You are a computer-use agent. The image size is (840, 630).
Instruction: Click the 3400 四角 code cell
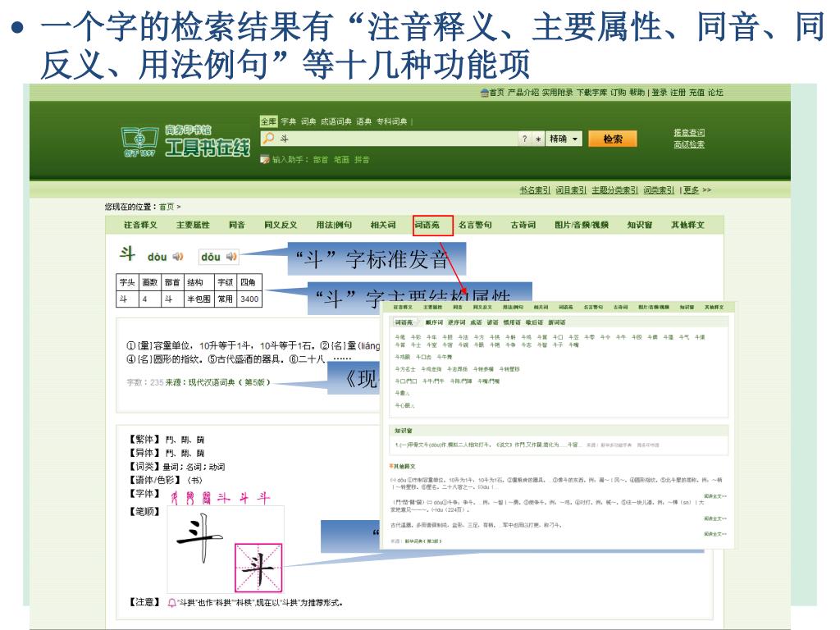tap(249, 299)
